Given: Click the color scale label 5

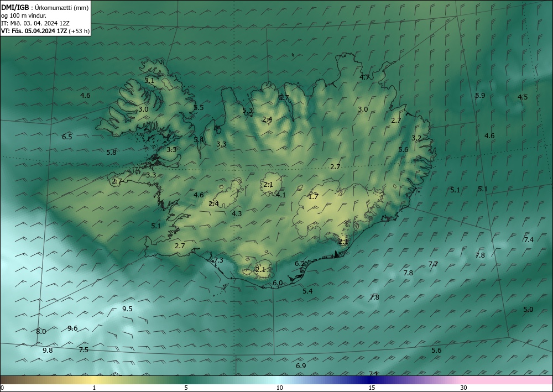Looking at the screenshot, I should [x=186, y=388].
